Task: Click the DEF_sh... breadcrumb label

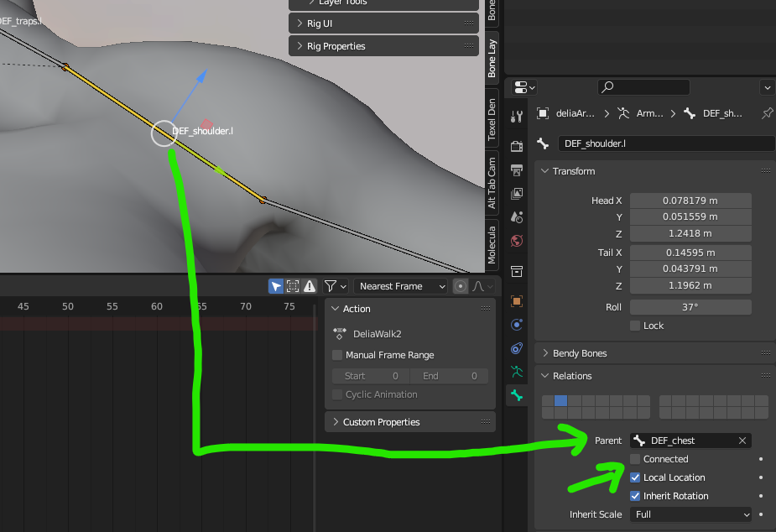Action: point(722,113)
